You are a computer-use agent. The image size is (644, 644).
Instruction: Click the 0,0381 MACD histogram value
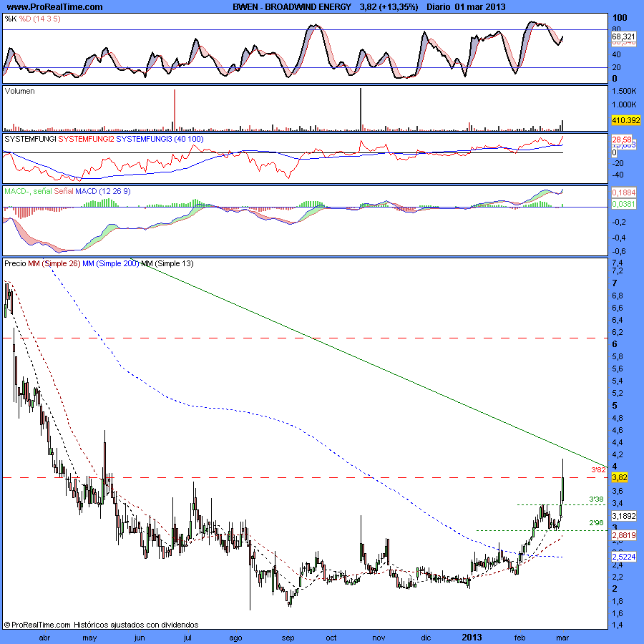[623, 204]
